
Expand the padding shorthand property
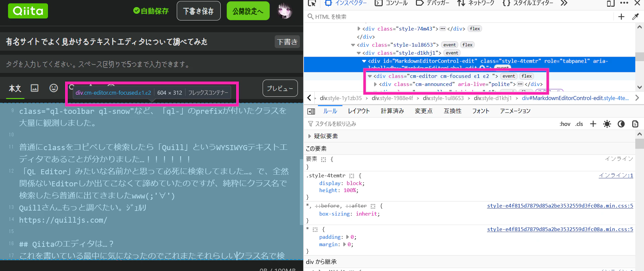tap(347, 237)
